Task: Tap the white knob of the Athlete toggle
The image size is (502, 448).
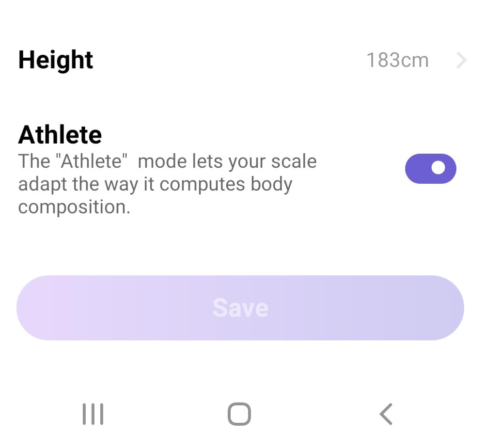Action: 439,168
